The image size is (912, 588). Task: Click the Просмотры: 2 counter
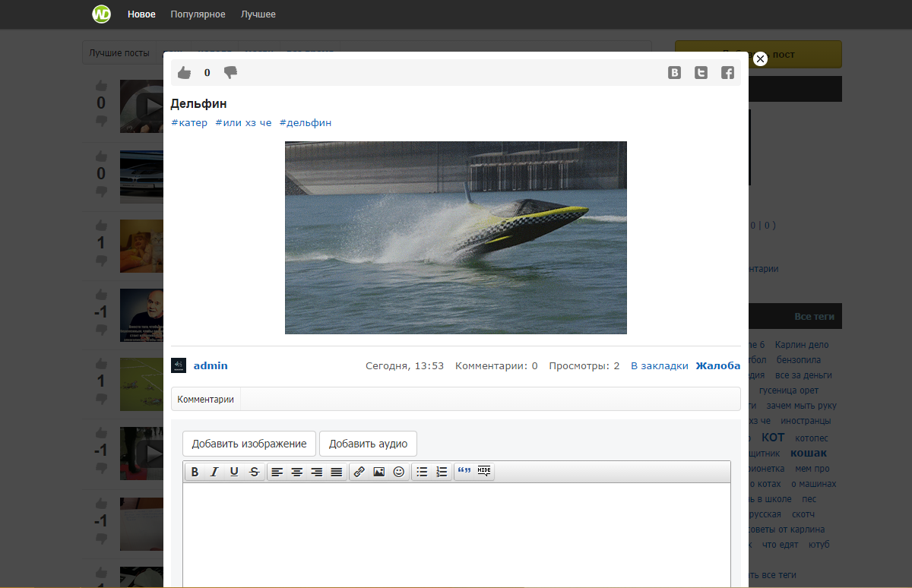584,365
